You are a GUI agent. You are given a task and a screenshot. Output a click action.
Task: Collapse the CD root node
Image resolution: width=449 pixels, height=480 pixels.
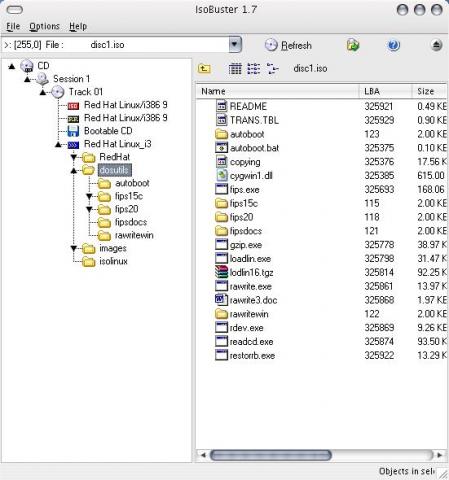point(12,66)
